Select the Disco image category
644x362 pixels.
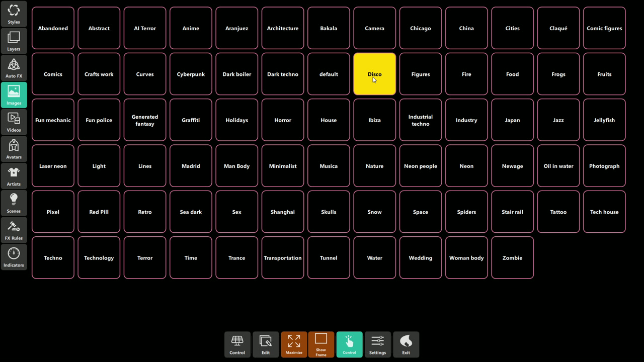pyautogui.click(x=374, y=74)
